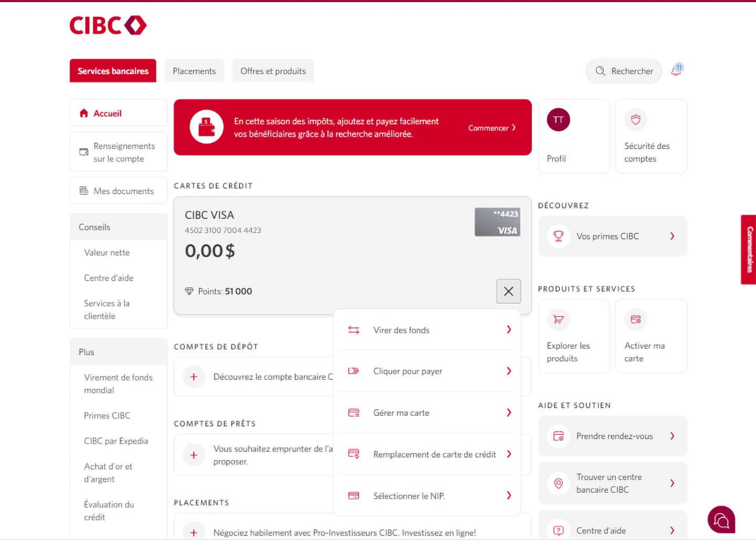756x540 pixels.
Task: Open Remplacement de carte de crédit chevron
Action: pyautogui.click(x=509, y=454)
